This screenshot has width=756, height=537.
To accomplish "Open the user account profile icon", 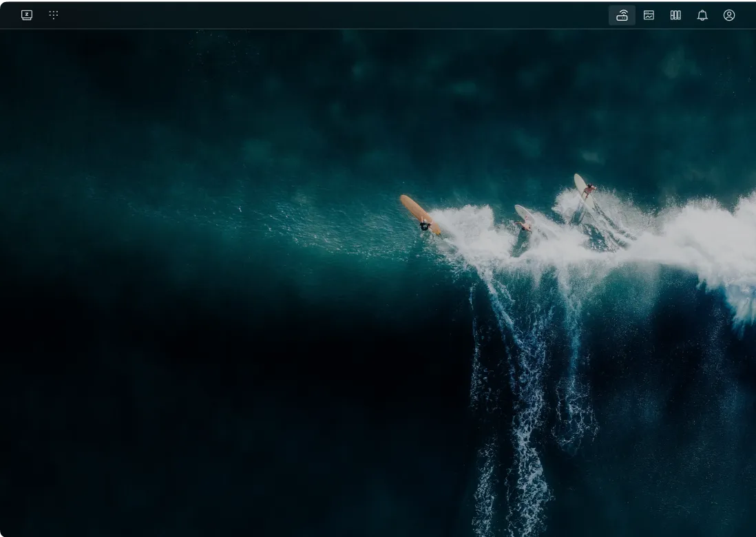I will pyautogui.click(x=729, y=15).
